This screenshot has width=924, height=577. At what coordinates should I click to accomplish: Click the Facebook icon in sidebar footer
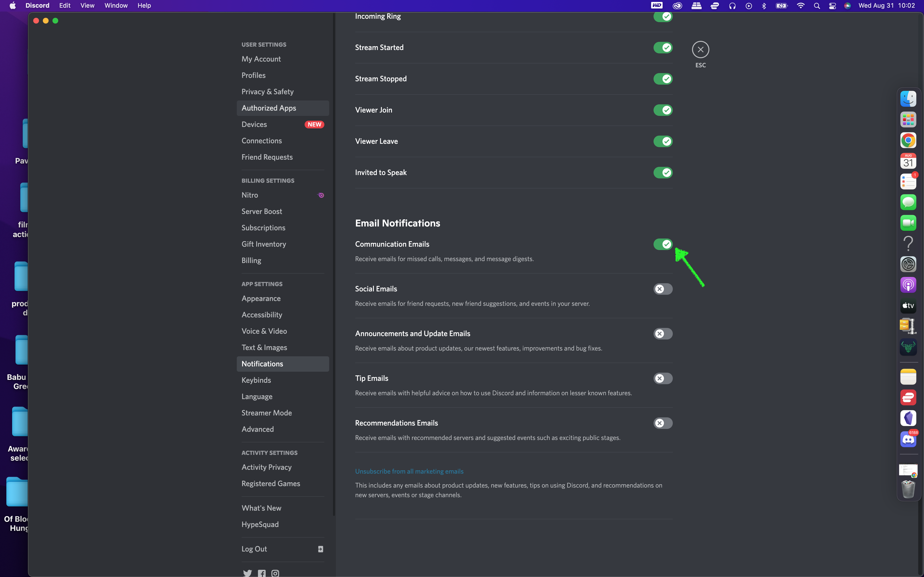262,573
